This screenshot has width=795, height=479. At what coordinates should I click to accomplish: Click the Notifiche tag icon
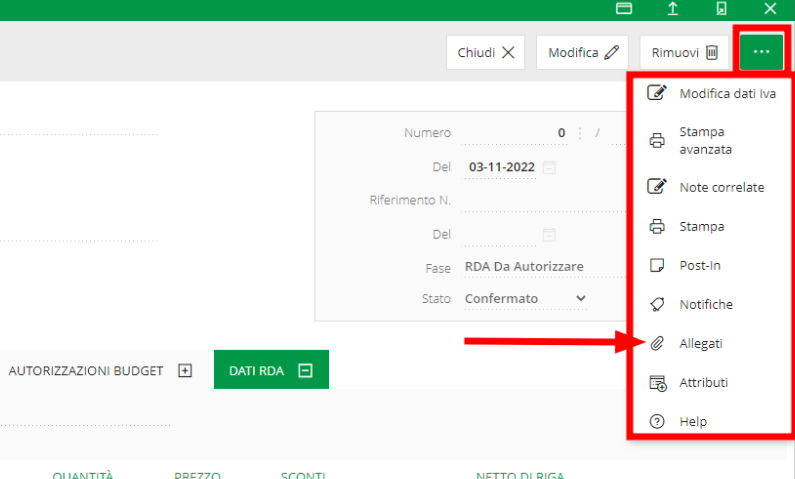(657, 304)
